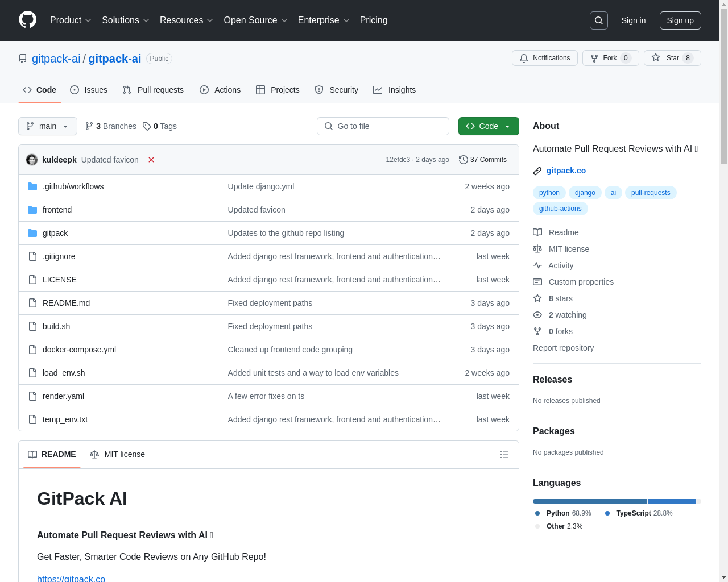
Task: Expand the Solutions menu
Action: click(x=126, y=20)
